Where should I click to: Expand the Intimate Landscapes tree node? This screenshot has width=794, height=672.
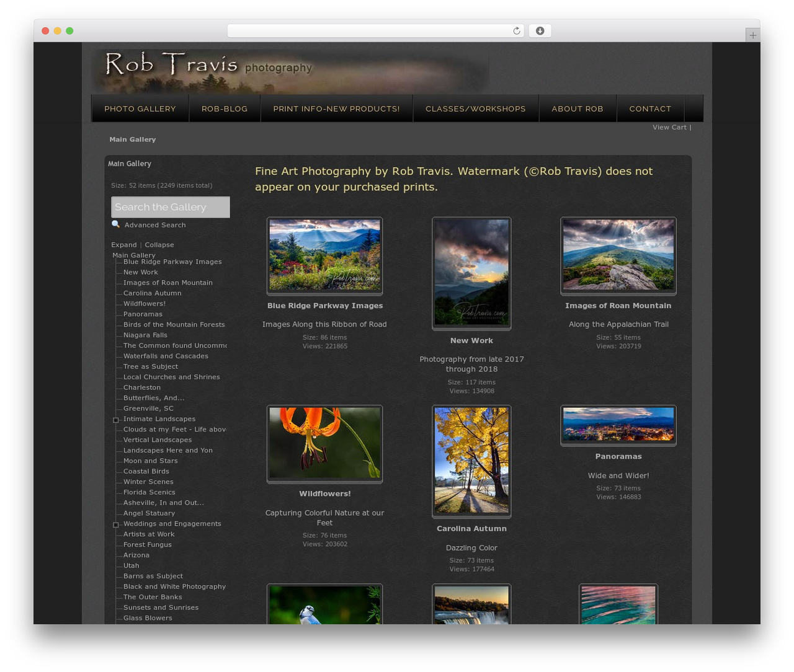pyautogui.click(x=116, y=420)
